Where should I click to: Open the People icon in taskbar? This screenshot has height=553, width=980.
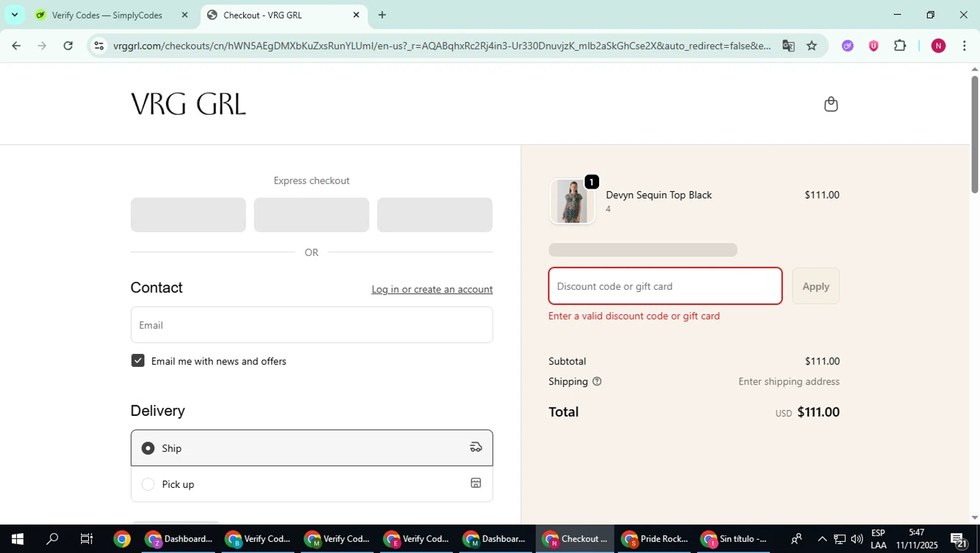pos(796,539)
